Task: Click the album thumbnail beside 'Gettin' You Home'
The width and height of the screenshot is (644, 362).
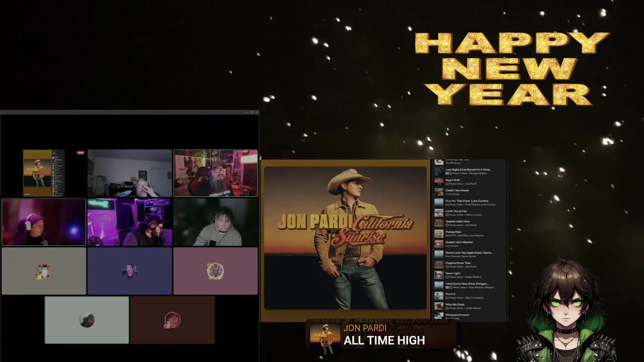Action: point(439,192)
